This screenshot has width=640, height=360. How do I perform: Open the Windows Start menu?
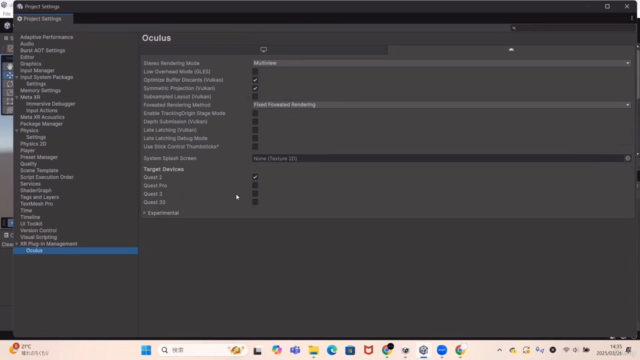tap(146, 350)
